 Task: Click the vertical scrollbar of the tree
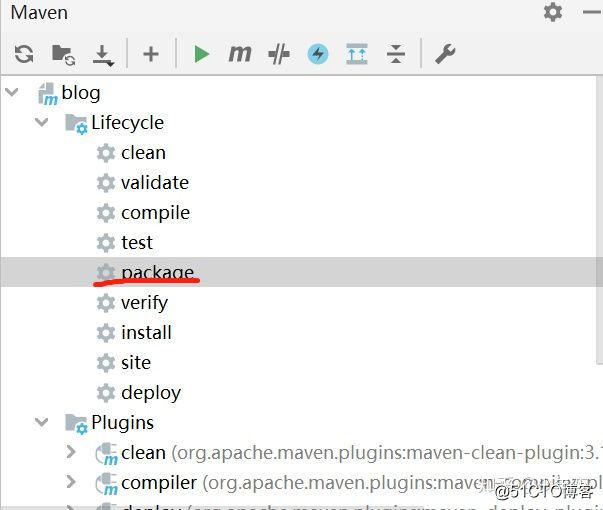pos(599,220)
